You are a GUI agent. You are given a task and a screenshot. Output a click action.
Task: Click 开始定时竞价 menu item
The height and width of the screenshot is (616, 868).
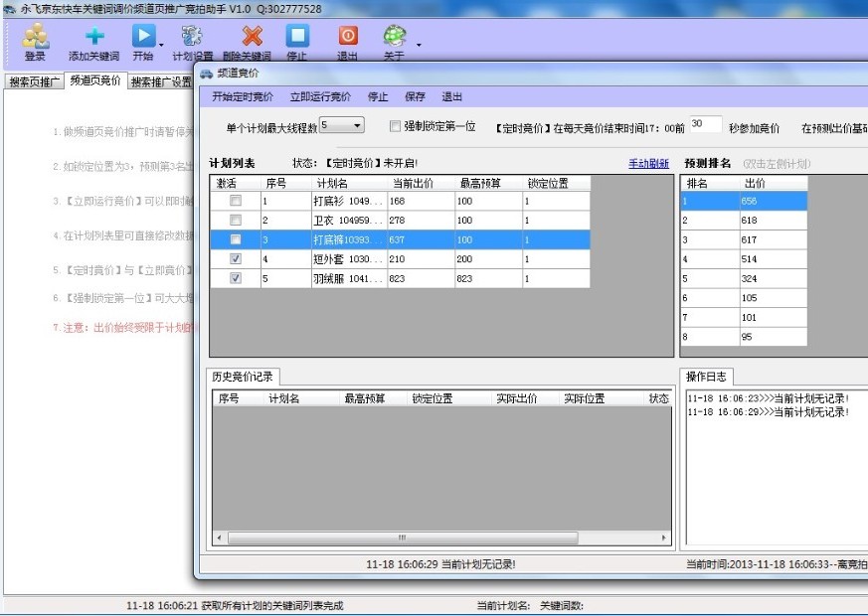tap(243, 96)
